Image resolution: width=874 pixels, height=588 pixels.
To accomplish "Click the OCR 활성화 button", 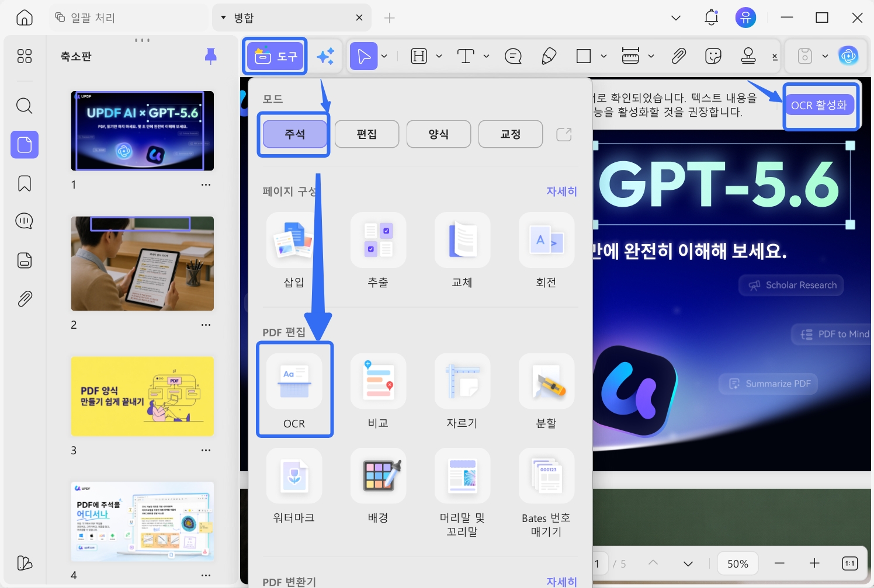I will (x=819, y=105).
